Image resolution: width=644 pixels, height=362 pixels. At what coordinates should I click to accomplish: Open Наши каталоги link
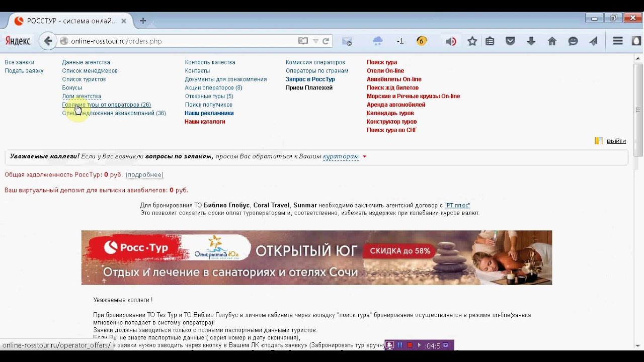click(x=205, y=122)
